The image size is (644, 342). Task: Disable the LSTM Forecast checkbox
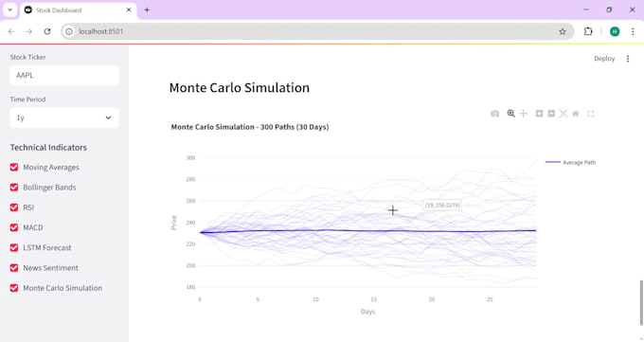pyautogui.click(x=14, y=247)
